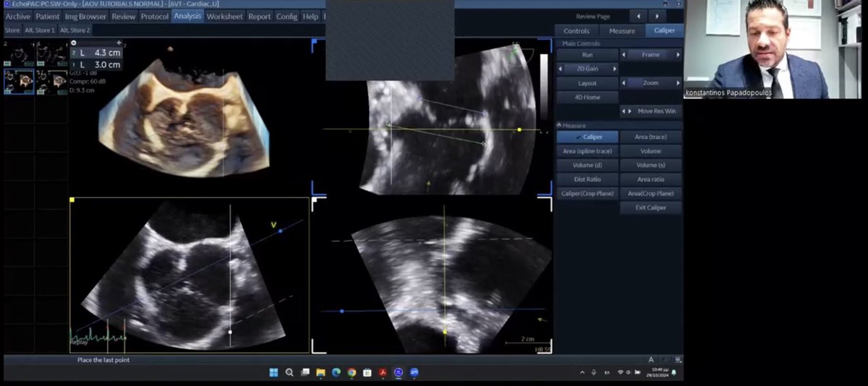
Task: Select the Area ratio tool
Action: (651, 179)
